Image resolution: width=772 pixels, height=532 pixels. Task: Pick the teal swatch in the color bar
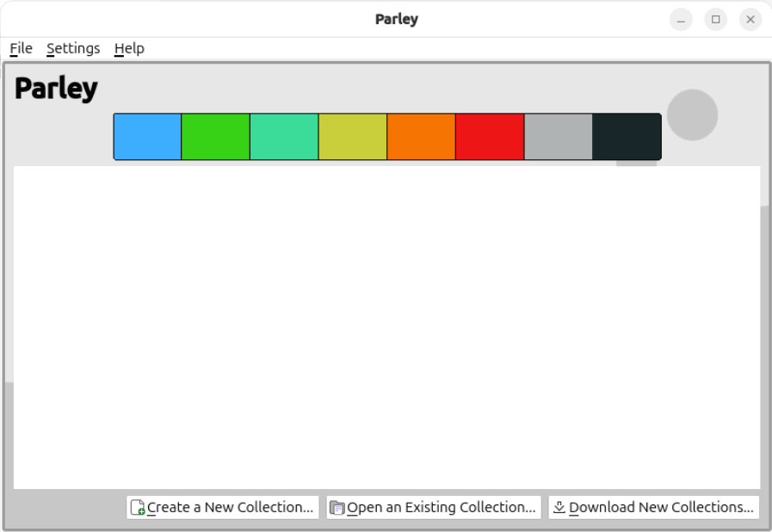click(284, 137)
